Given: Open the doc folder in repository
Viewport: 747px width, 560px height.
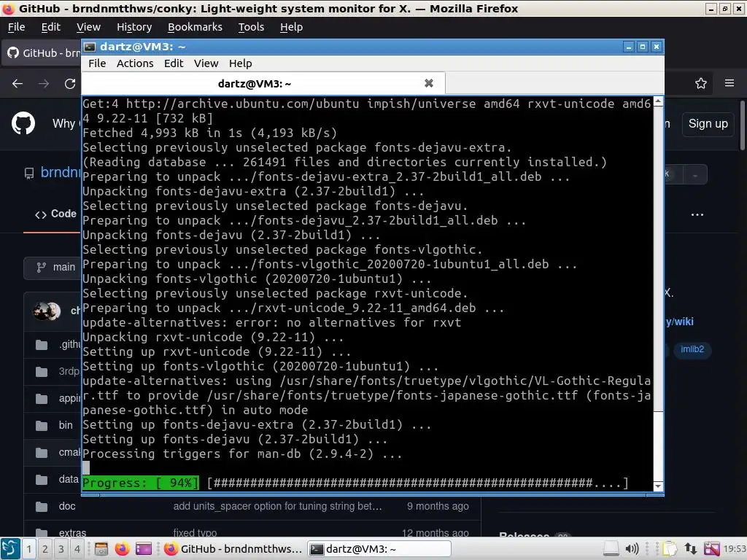Looking at the screenshot, I should [x=66, y=506].
